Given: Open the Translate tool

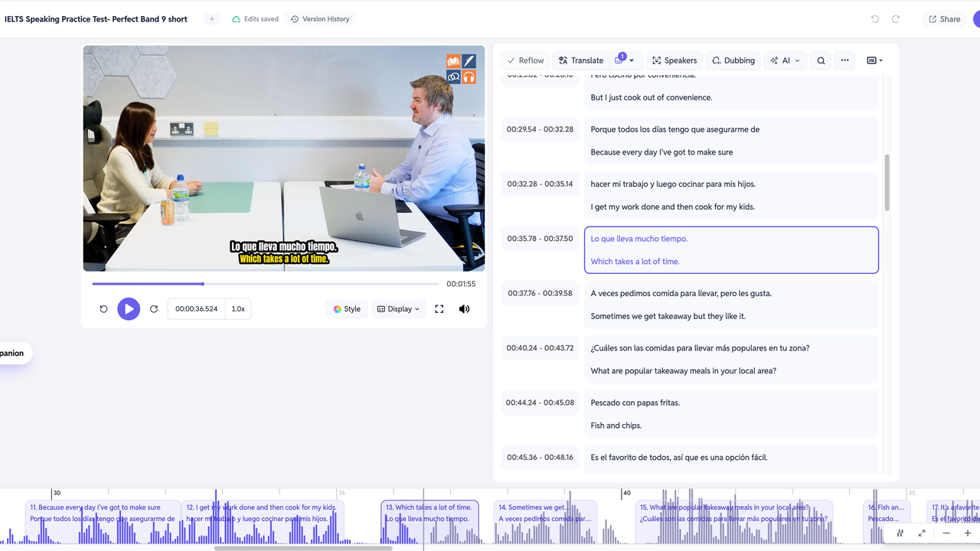Looking at the screenshot, I should click(581, 60).
